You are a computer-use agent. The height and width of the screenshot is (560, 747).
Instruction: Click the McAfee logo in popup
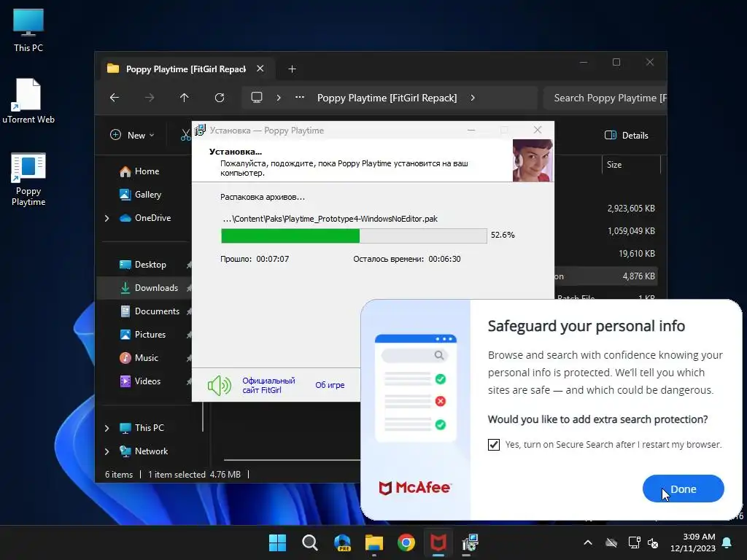coord(414,488)
